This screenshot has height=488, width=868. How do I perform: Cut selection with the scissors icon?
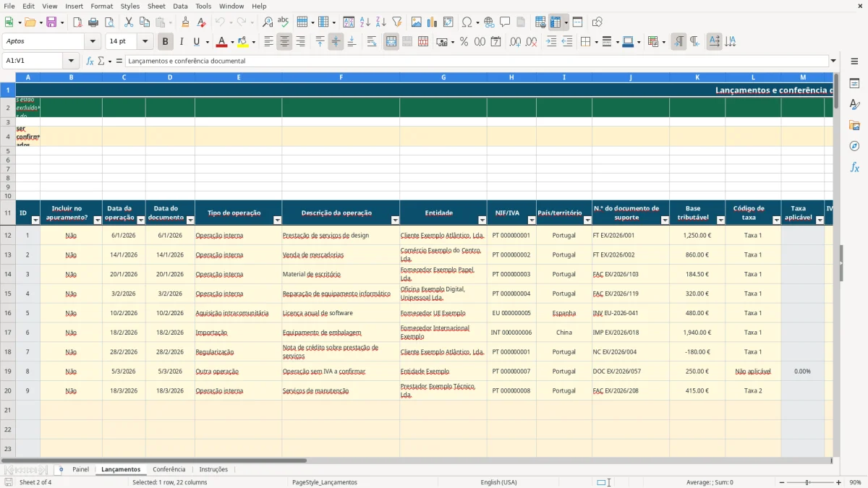click(x=129, y=22)
